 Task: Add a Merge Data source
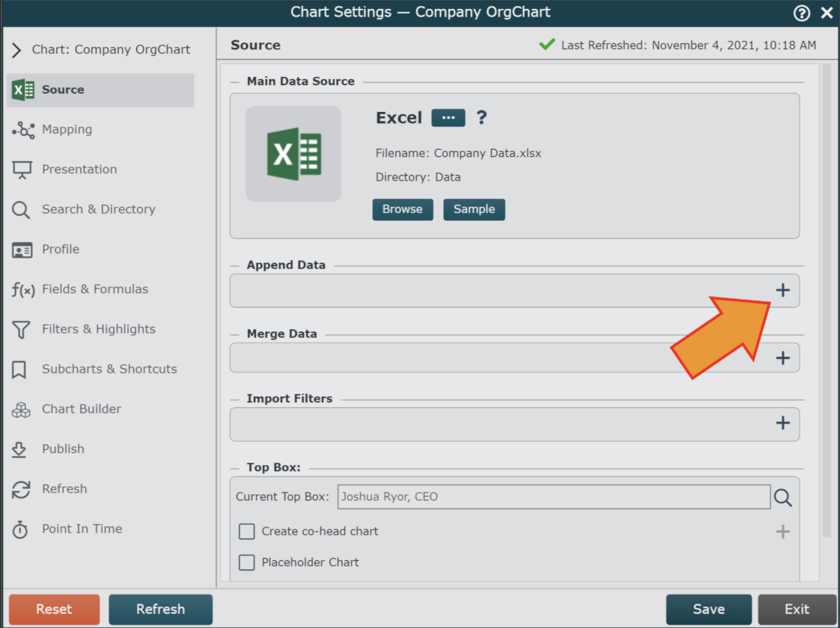pos(783,358)
